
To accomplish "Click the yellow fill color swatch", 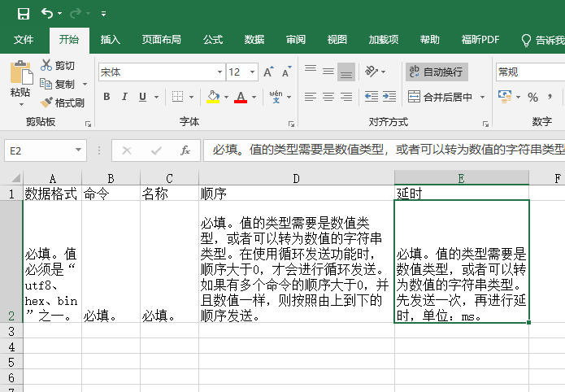I will pyautogui.click(x=213, y=97).
